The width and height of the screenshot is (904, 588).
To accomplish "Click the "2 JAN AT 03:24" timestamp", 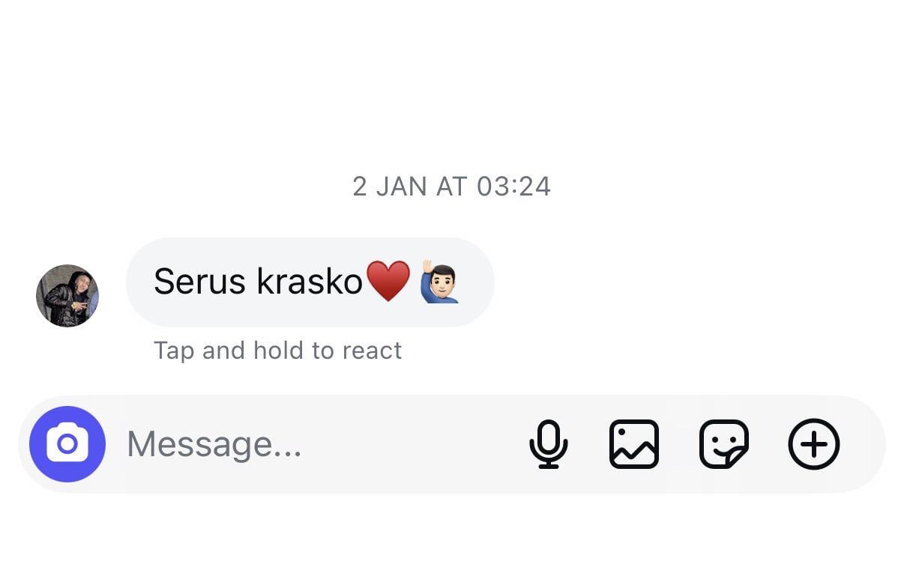I will (452, 187).
